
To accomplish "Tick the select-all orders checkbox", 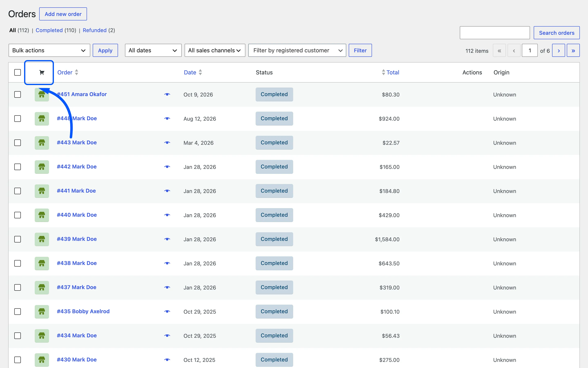I will [18, 72].
